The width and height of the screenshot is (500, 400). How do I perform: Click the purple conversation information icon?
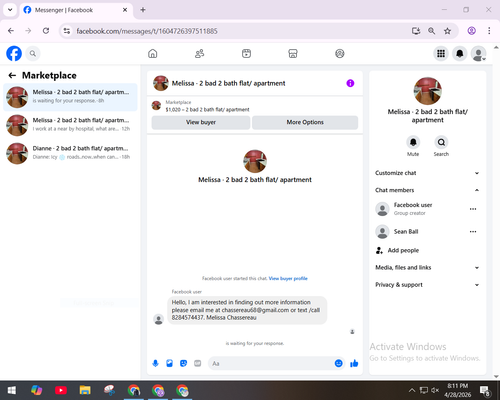[350, 83]
